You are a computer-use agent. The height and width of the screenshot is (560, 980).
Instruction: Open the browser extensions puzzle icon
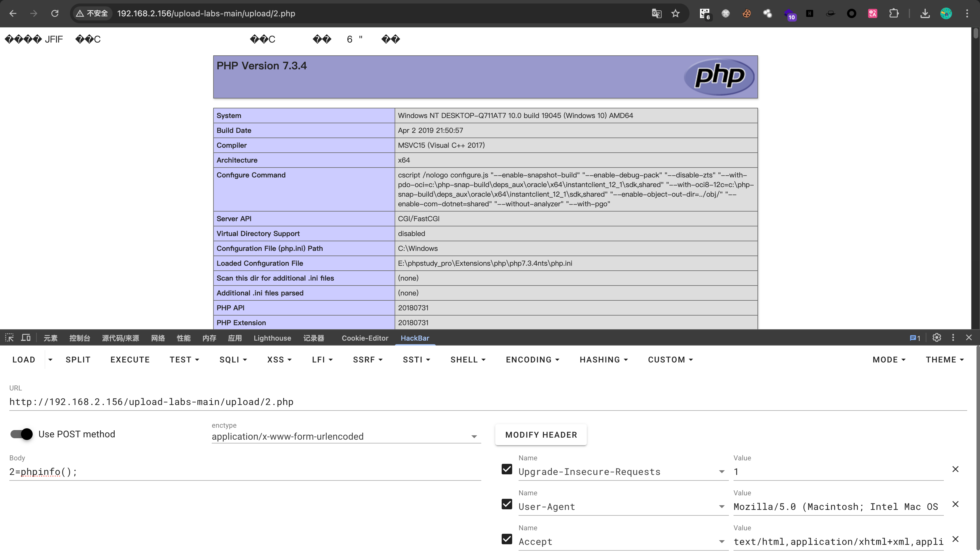pos(894,13)
